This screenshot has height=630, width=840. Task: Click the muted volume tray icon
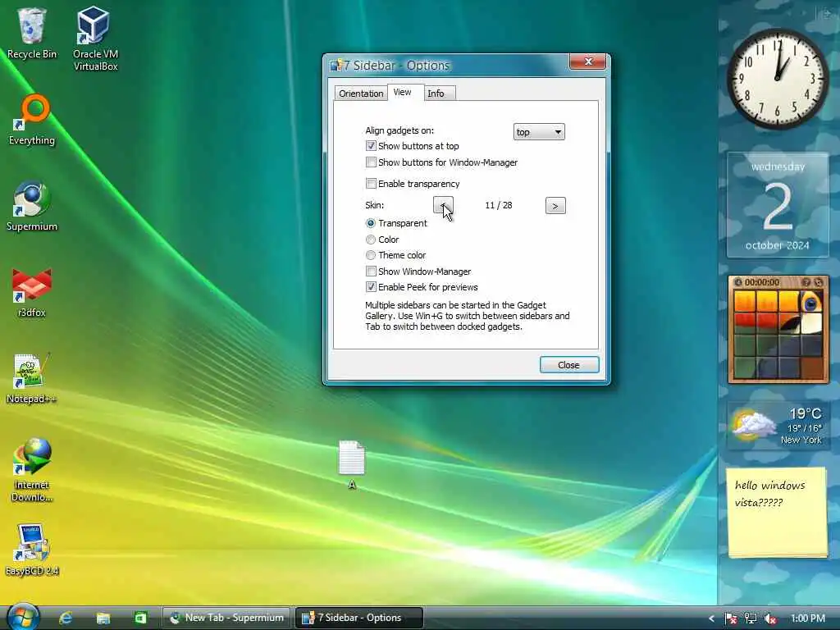[771, 619]
